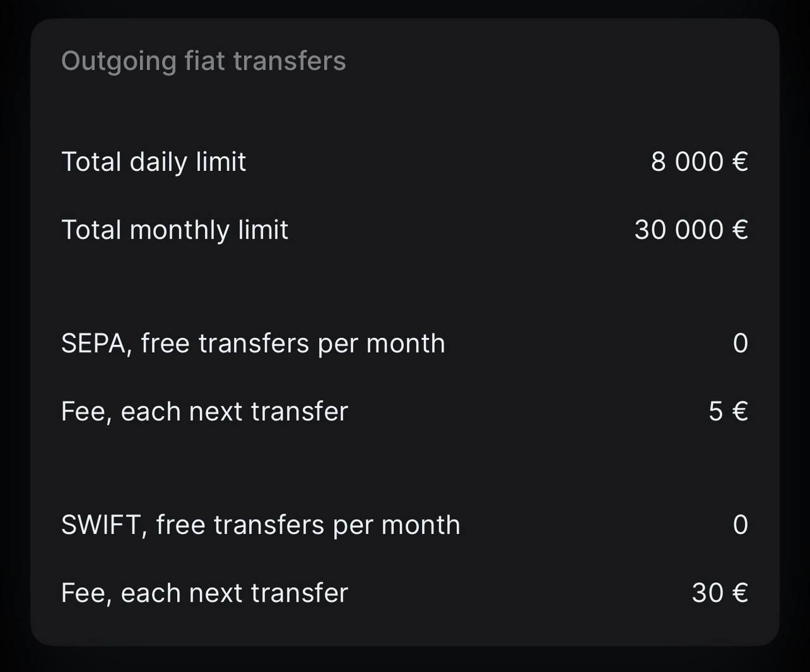The height and width of the screenshot is (672, 810).
Task: Select the Total daily limit label
Action: point(154,162)
